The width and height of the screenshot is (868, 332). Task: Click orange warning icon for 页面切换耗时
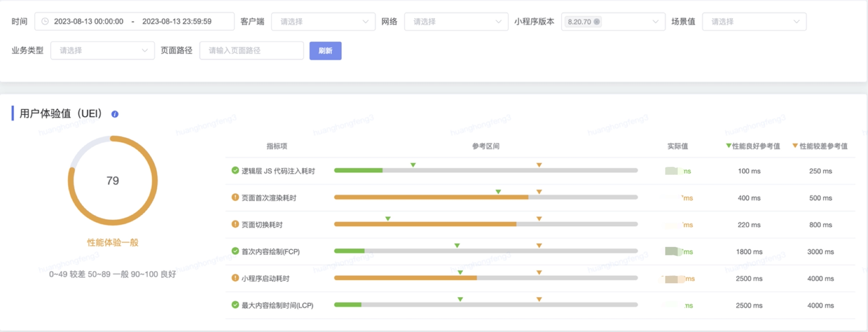click(235, 224)
